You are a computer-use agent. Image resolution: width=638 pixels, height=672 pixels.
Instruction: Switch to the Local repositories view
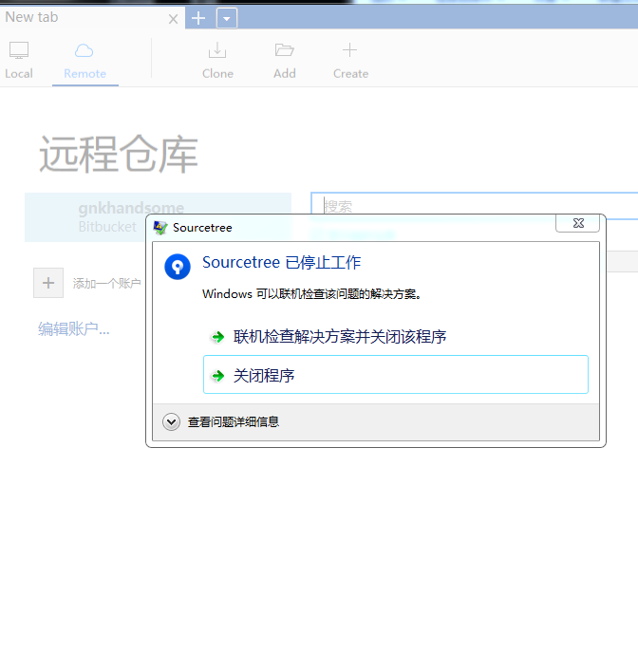click(x=19, y=61)
